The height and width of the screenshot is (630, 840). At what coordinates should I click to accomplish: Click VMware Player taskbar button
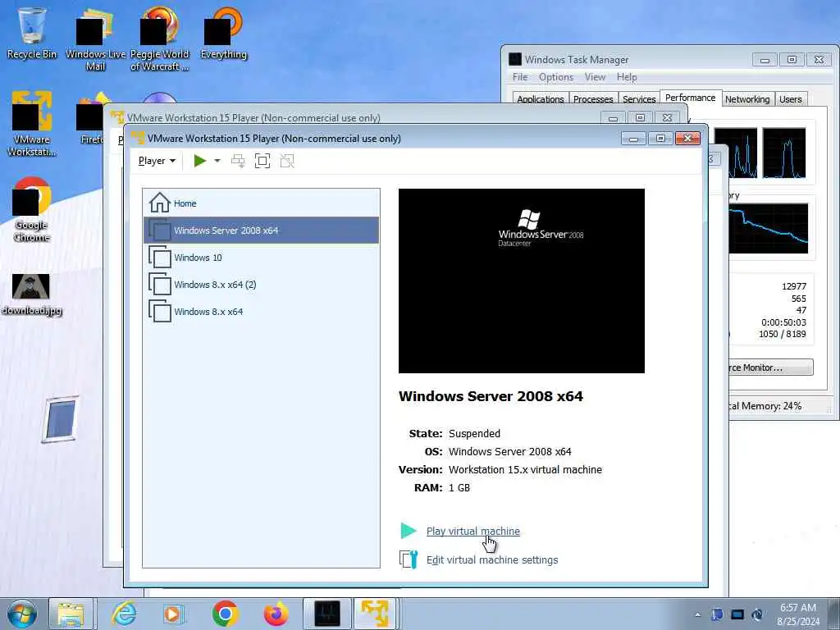(376, 614)
